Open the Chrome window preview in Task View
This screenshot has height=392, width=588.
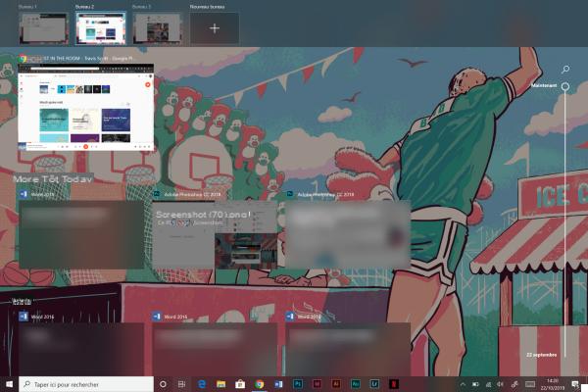(x=86, y=107)
